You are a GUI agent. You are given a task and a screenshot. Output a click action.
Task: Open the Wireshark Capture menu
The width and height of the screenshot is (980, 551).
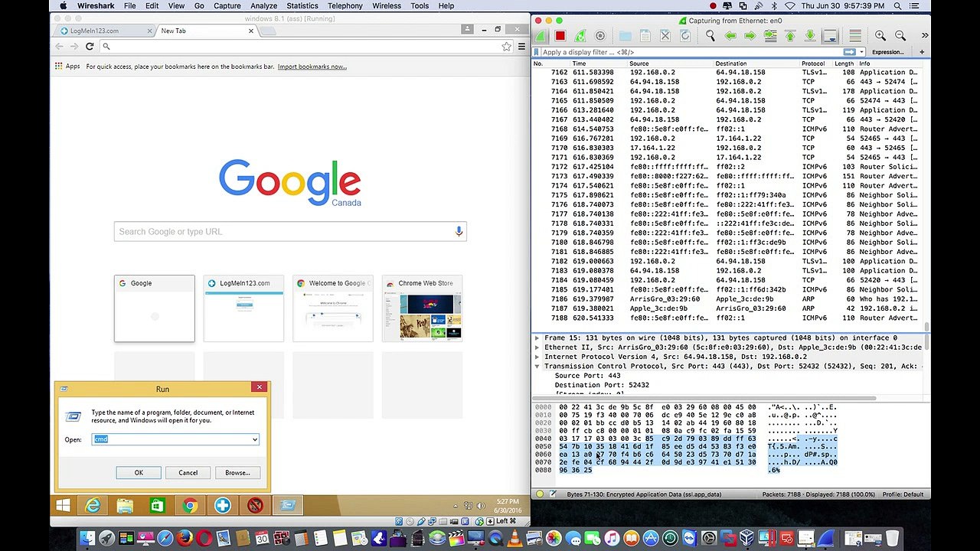(x=227, y=6)
